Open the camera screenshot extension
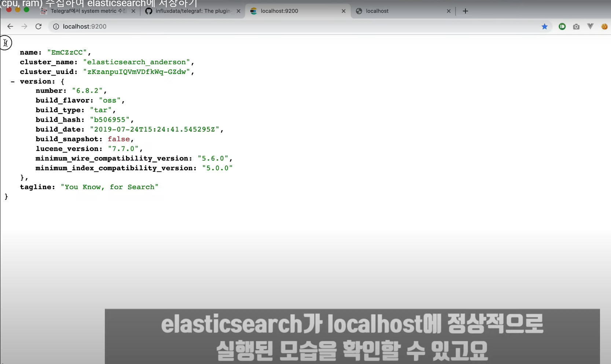Image resolution: width=611 pixels, height=364 pixels. coord(576,26)
